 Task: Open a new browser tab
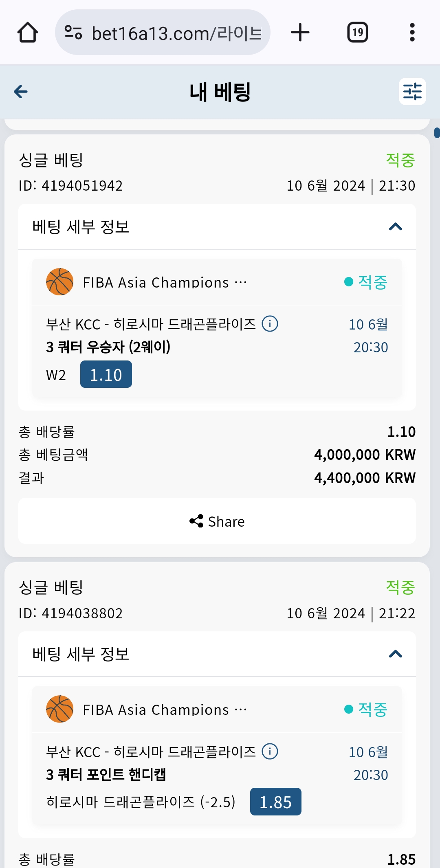300,33
